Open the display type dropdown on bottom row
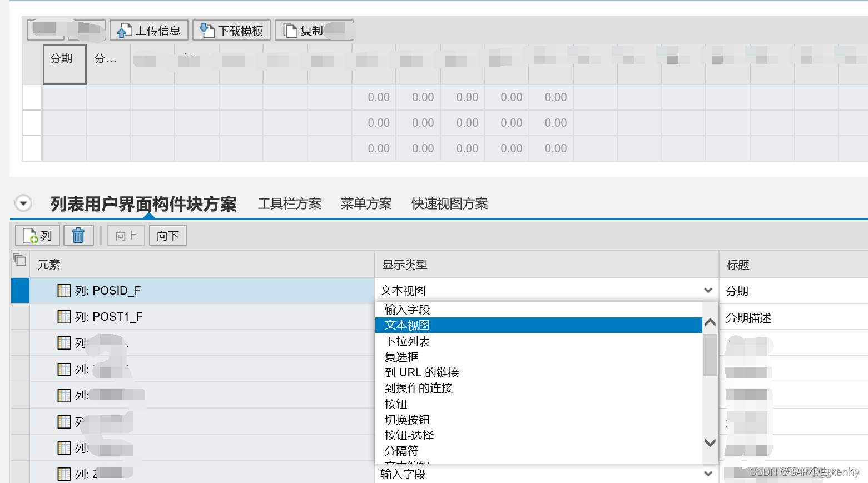The image size is (868, 483). (x=707, y=474)
